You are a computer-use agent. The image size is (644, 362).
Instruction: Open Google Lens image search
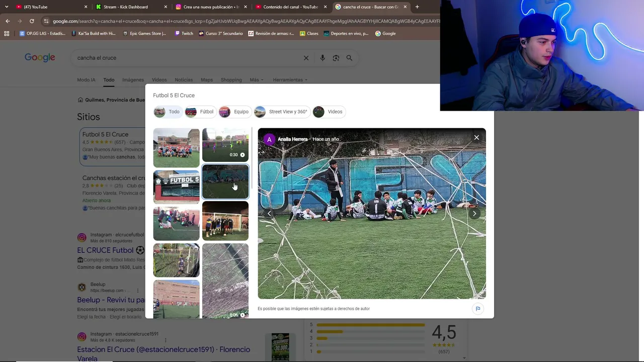tap(336, 58)
